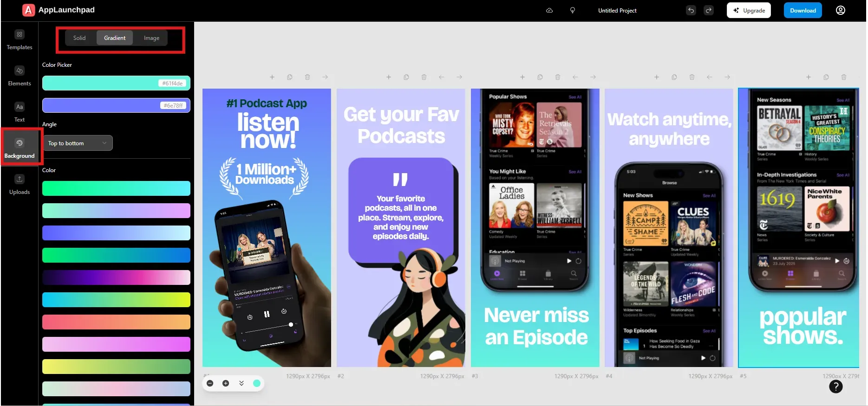Pick the cyan to yellow gradient preset
The height and width of the screenshot is (406, 868).
coord(116,300)
